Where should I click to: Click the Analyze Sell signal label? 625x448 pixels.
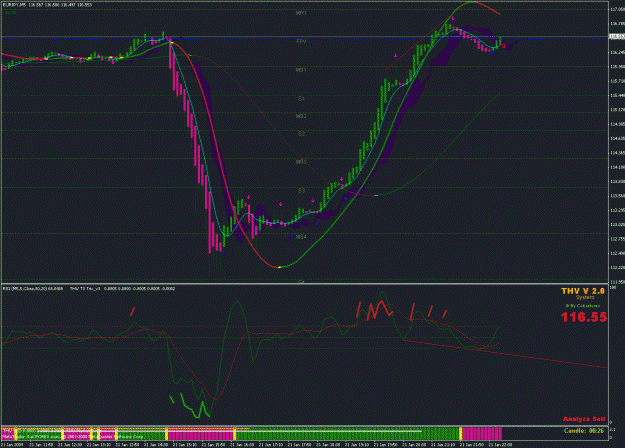pos(584,419)
